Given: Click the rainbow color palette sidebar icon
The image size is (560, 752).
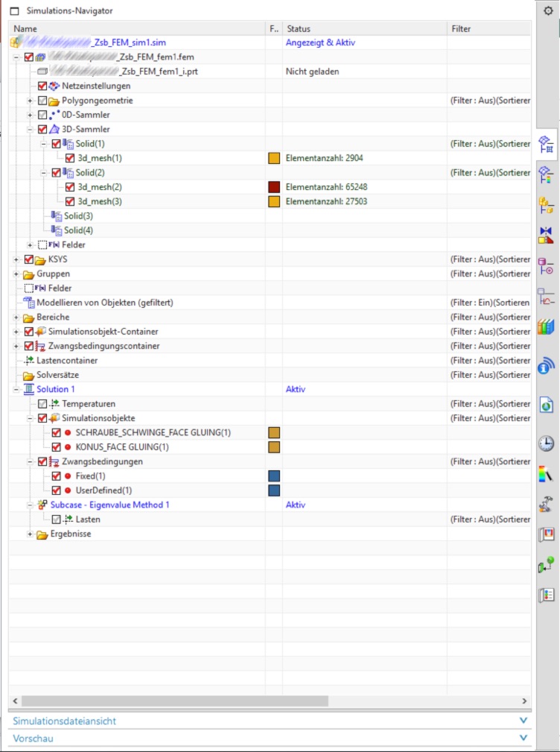Looking at the screenshot, I should [x=546, y=473].
